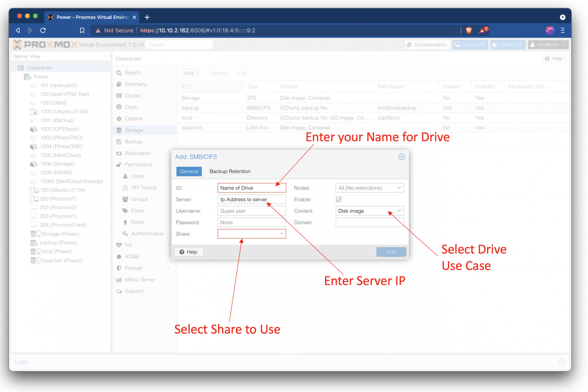Viewport: 588px width, 392px height.
Task: Select the General tab
Action: click(189, 171)
